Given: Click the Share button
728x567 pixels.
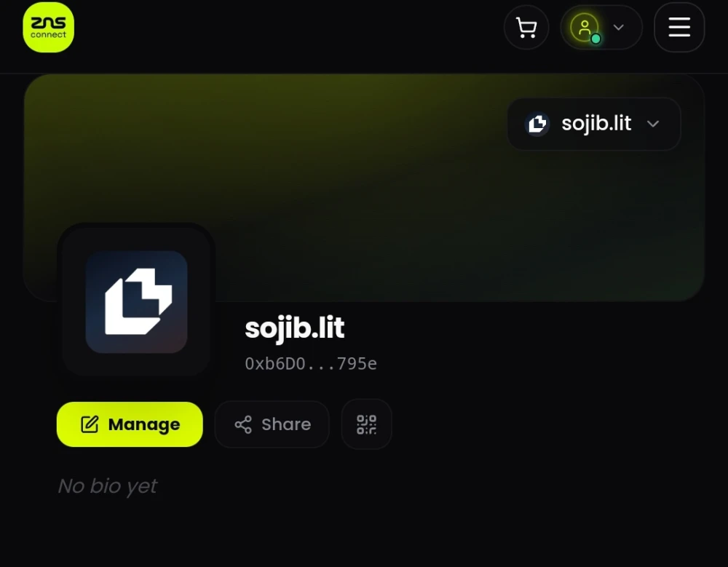Looking at the screenshot, I should click(272, 424).
